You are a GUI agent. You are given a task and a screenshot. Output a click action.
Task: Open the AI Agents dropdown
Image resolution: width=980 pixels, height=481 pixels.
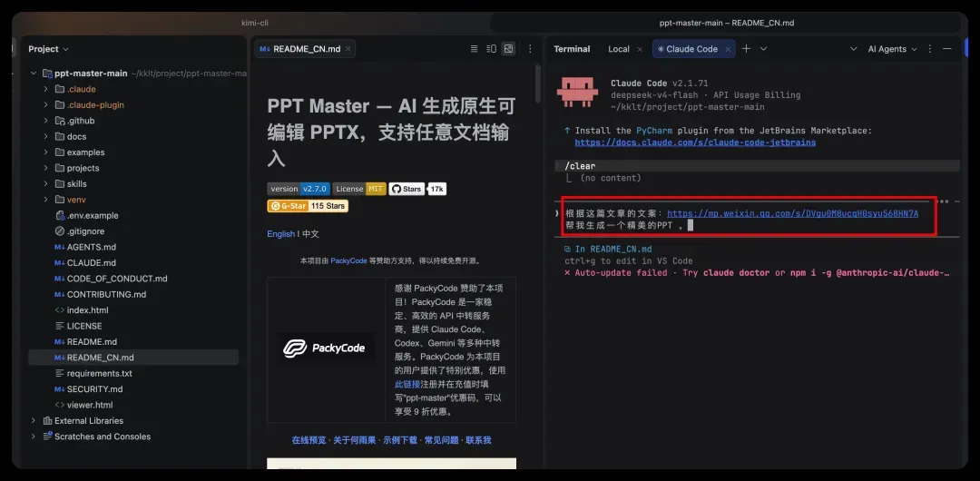[893, 49]
